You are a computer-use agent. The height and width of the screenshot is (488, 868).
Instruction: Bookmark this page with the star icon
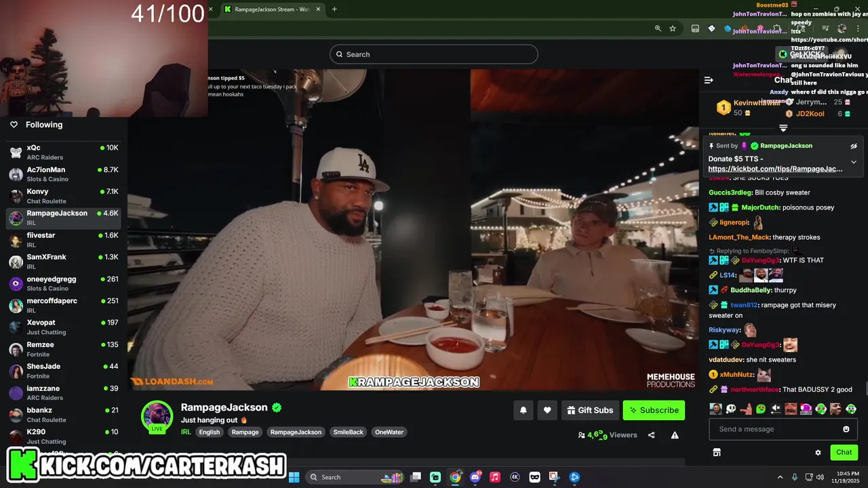673,28
